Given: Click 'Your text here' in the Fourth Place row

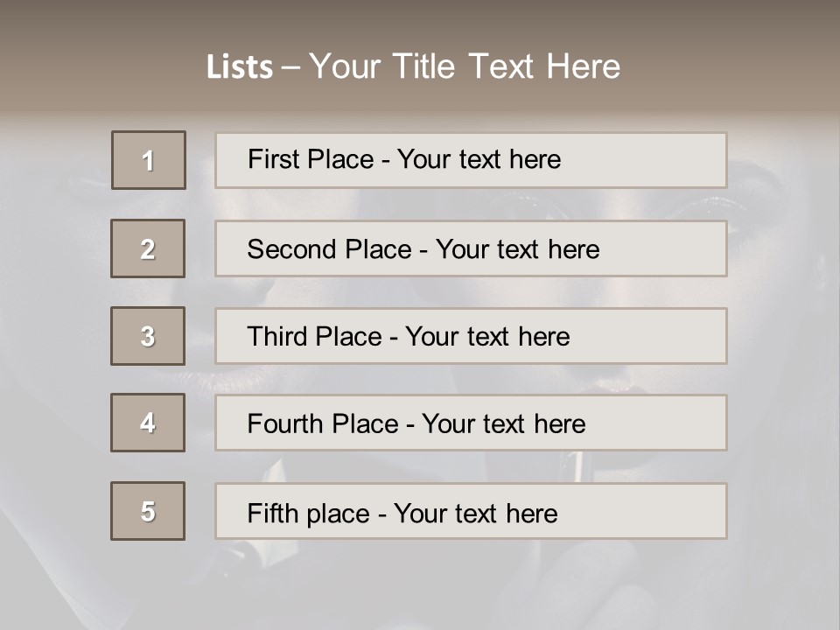Looking at the screenshot, I should (503, 424).
